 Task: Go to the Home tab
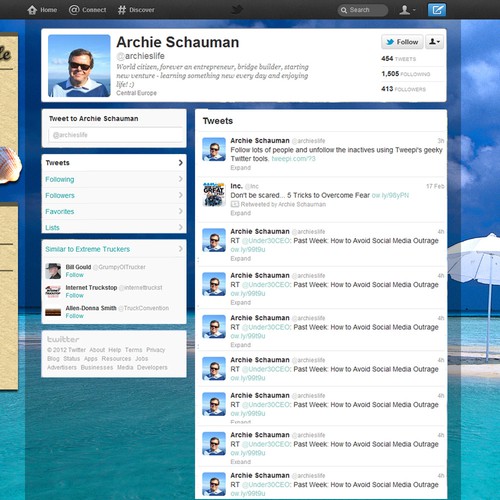tap(42, 10)
